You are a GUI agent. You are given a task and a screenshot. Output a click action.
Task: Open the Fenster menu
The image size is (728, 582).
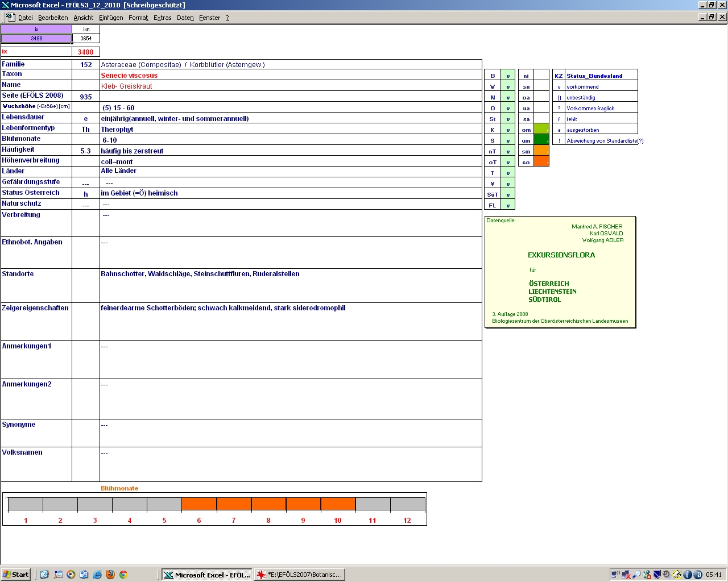click(x=209, y=18)
